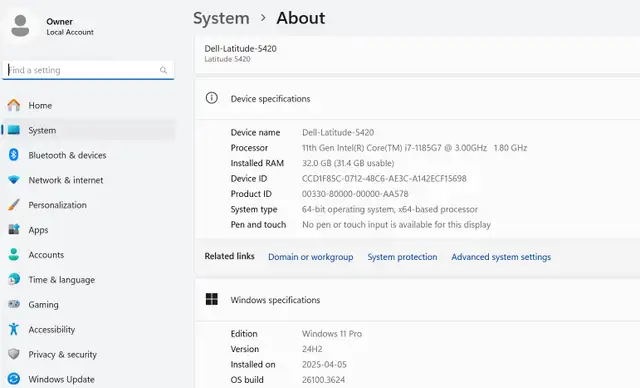Open Bluetooth & devices settings
Image resolution: width=640 pixels, height=388 pixels.
point(89,155)
